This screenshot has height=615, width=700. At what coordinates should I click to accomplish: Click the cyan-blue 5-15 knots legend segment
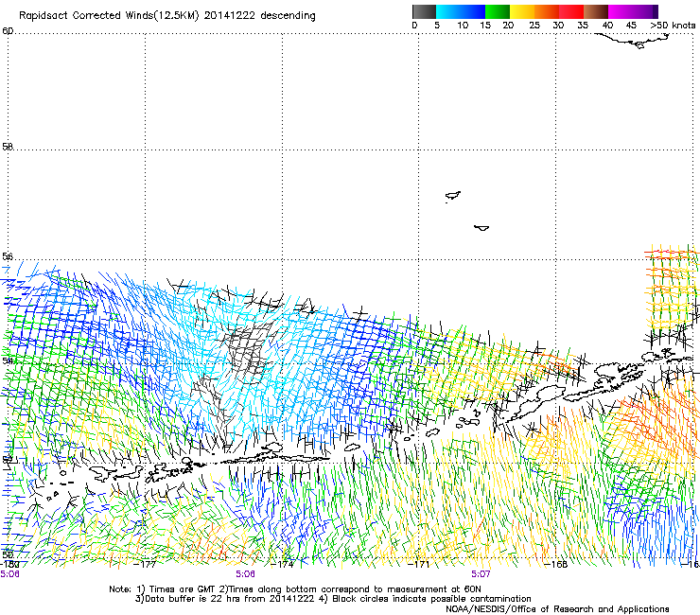click(461, 11)
